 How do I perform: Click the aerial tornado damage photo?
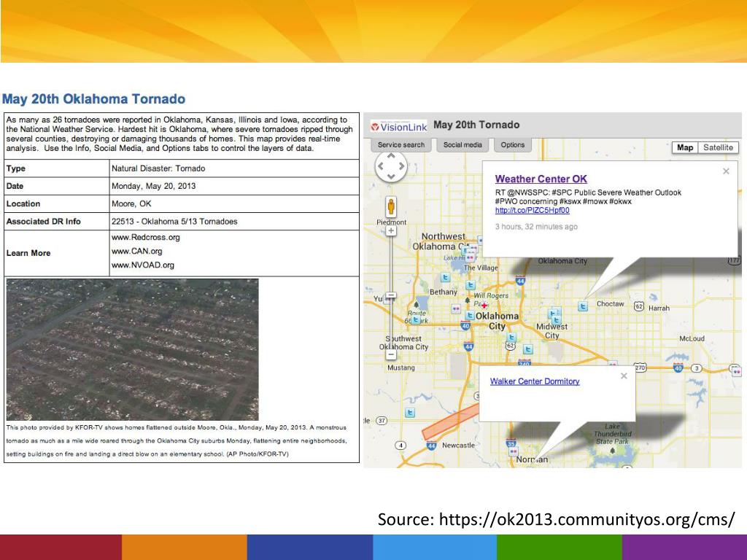click(x=133, y=349)
